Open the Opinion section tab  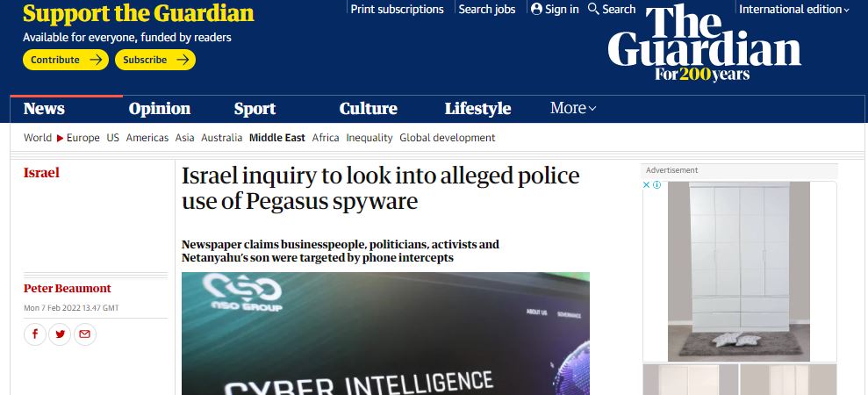160,109
